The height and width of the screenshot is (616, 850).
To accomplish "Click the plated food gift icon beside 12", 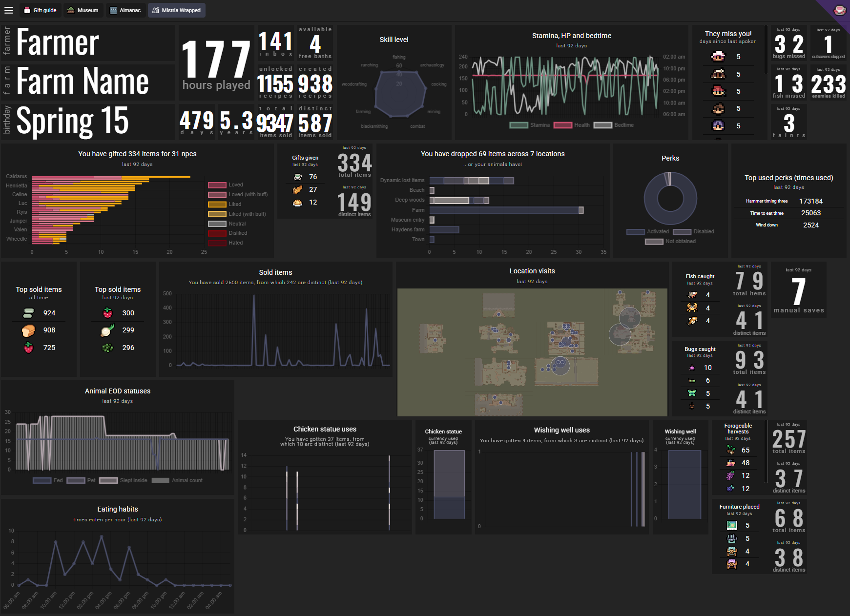I will [x=297, y=202].
